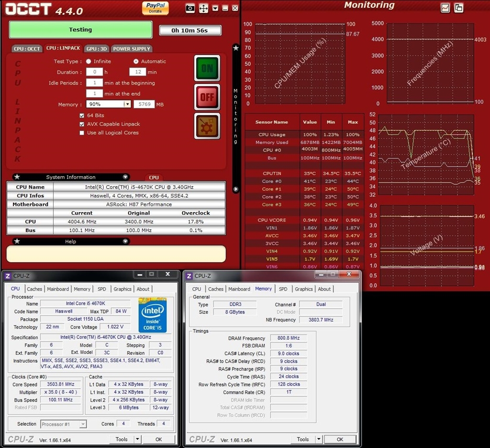The image size is (490, 448).
Task: Click the green Testing status bar
Action: [80, 30]
